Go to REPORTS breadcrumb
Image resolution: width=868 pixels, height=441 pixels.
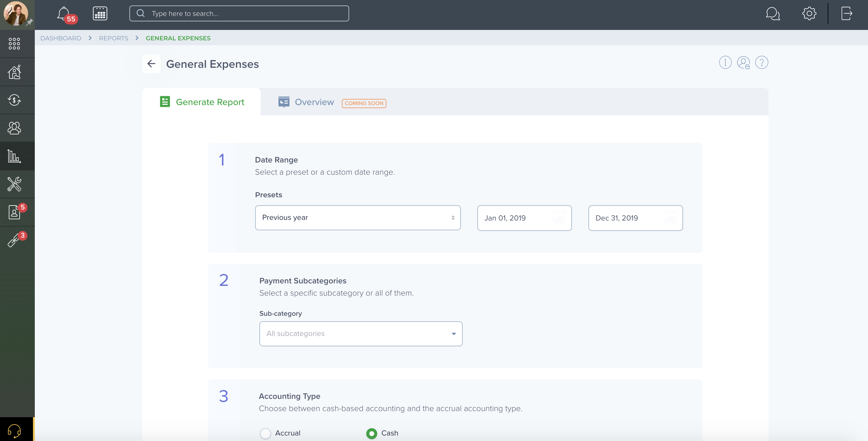point(114,38)
